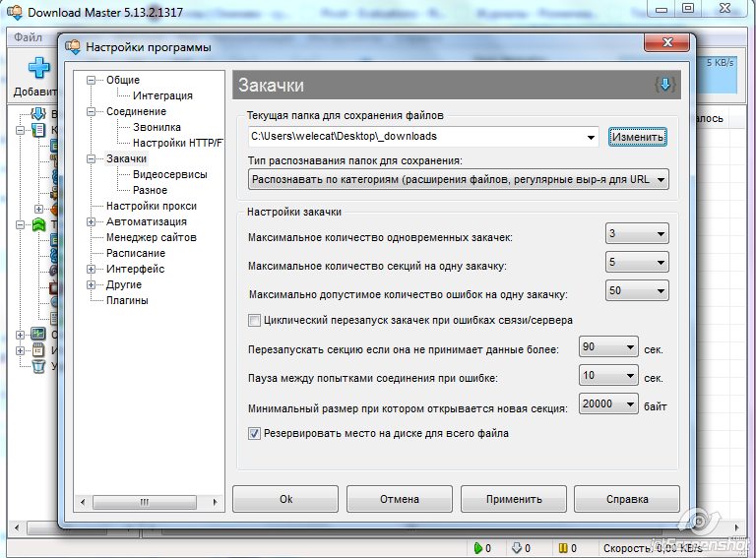Click the blue plus Add download icon

pyautogui.click(x=38, y=68)
